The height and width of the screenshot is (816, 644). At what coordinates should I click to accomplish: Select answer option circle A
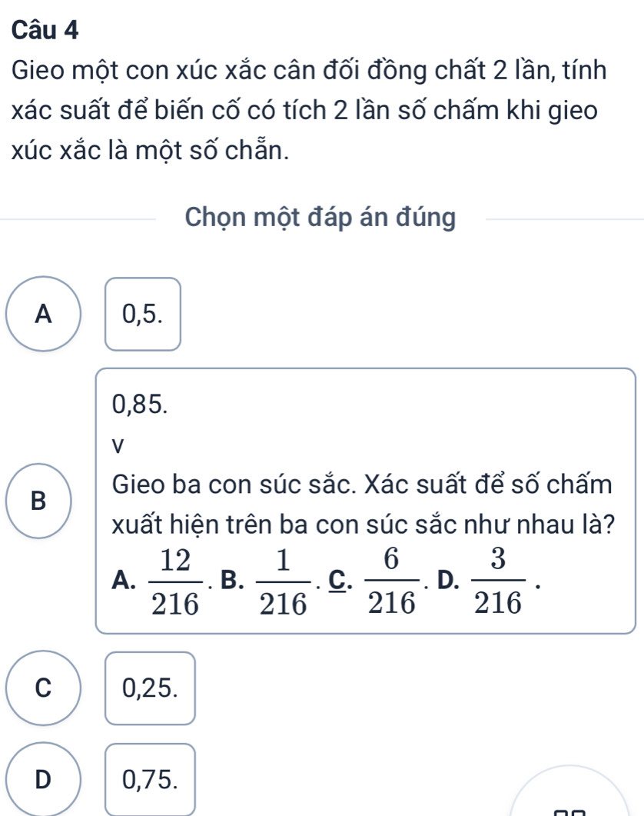pos(45,314)
